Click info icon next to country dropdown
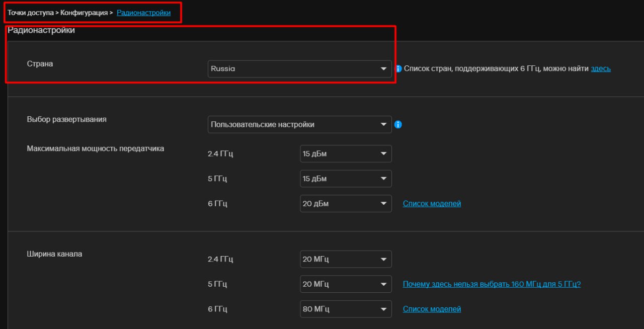 398,69
